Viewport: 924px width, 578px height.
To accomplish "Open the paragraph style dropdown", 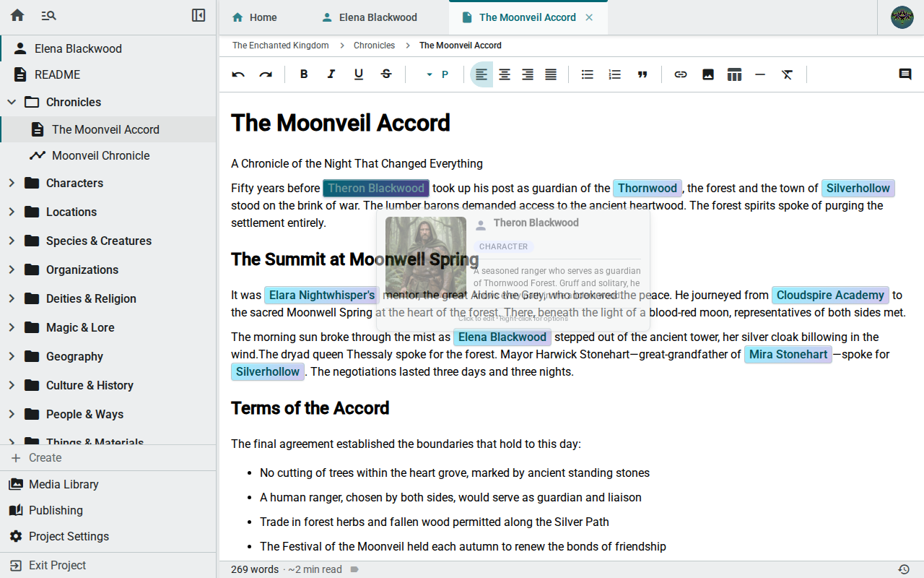I will tap(437, 74).
